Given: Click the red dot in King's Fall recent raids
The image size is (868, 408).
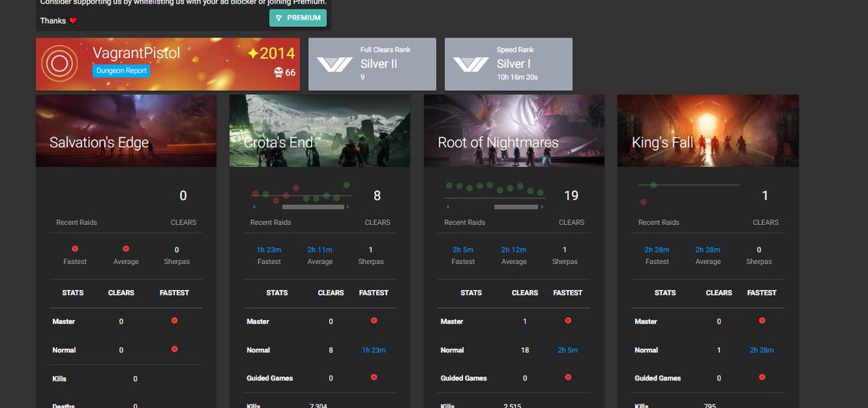Looking at the screenshot, I should (x=643, y=202).
